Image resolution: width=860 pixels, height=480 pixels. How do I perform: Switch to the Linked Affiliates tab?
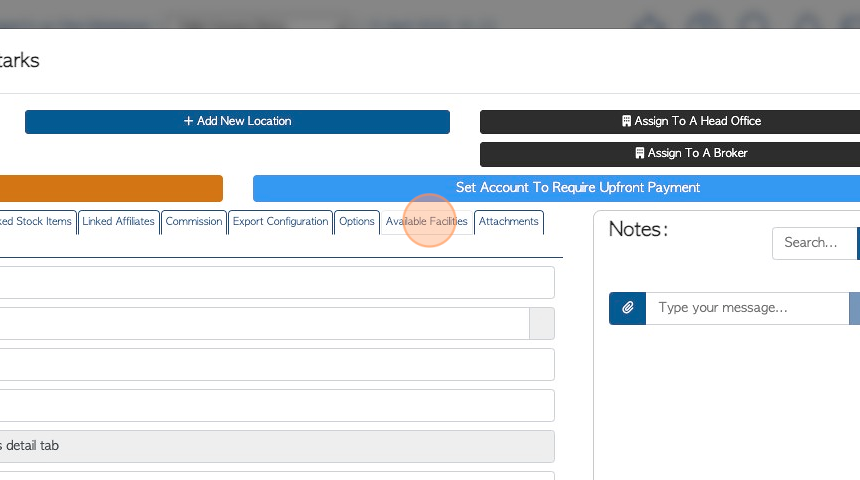118,222
